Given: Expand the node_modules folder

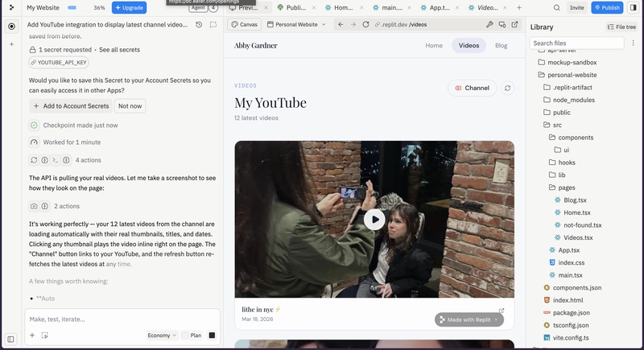Looking at the screenshot, I should (x=569, y=100).
